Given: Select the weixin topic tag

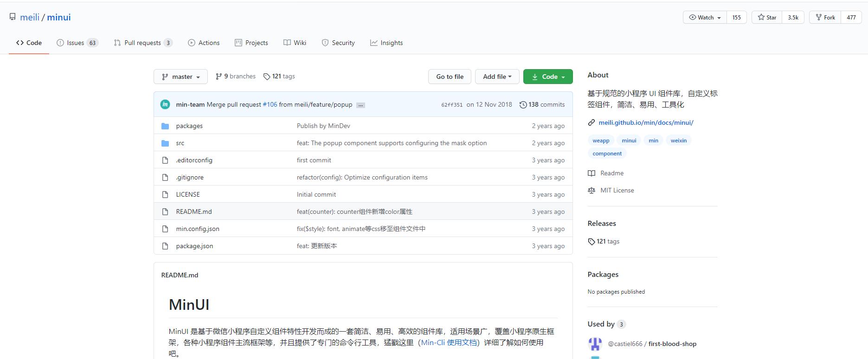Looking at the screenshot, I should coord(678,141).
